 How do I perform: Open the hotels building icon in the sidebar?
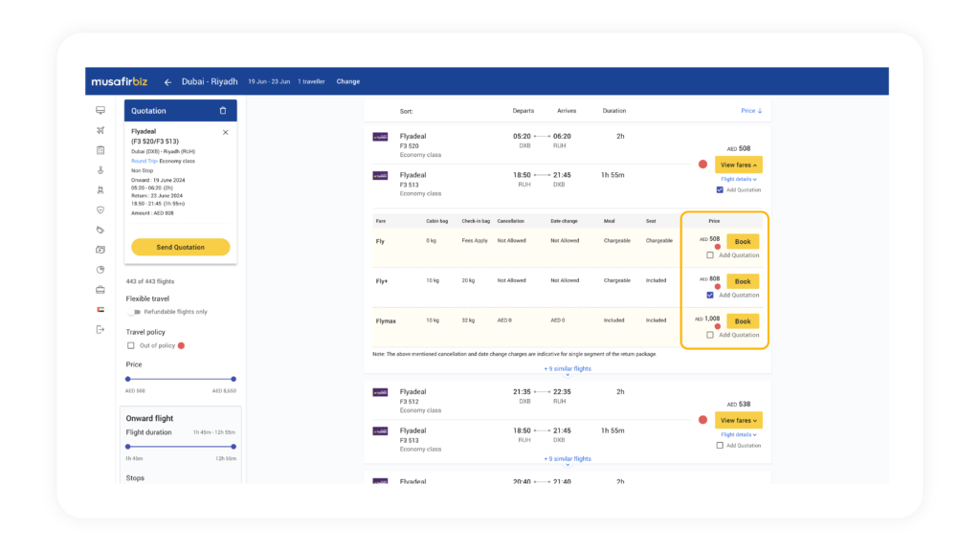[100, 150]
